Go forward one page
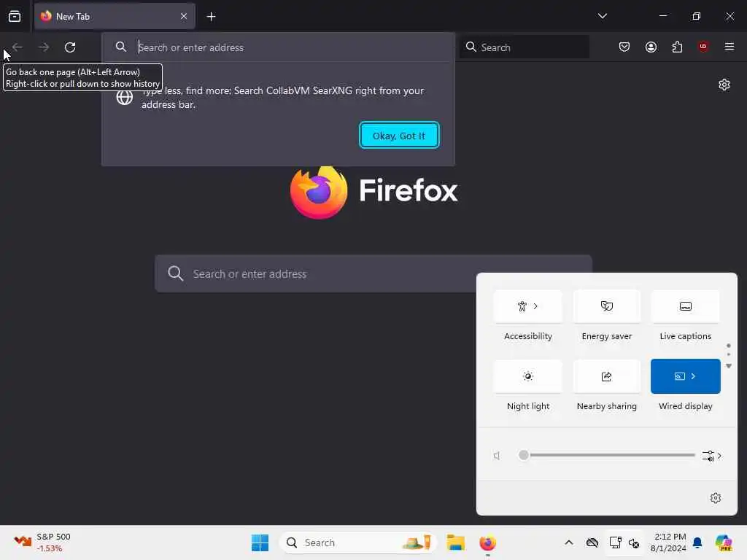747x560 pixels. tap(44, 47)
